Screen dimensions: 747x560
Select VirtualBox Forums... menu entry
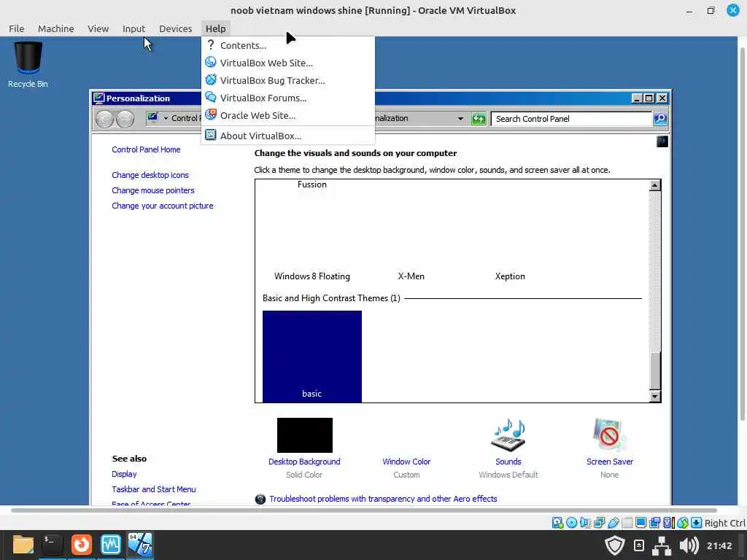[287, 98]
